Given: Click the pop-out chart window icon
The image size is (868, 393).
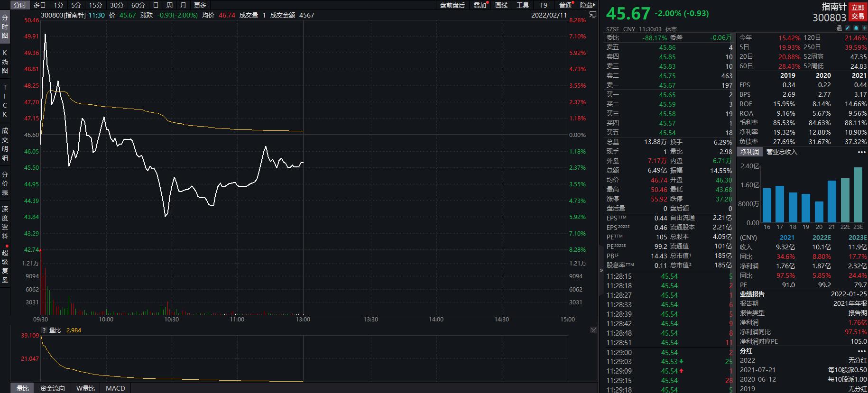Looking at the screenshot, I should pyautogui.click(x=592, y=15).
